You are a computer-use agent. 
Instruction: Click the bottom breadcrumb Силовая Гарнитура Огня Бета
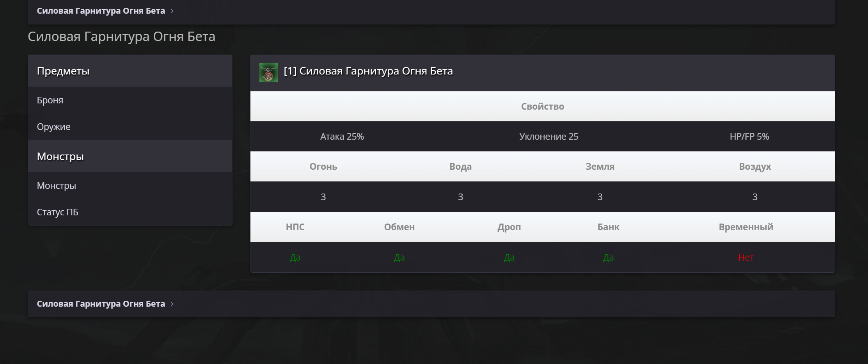pos(101,304)
